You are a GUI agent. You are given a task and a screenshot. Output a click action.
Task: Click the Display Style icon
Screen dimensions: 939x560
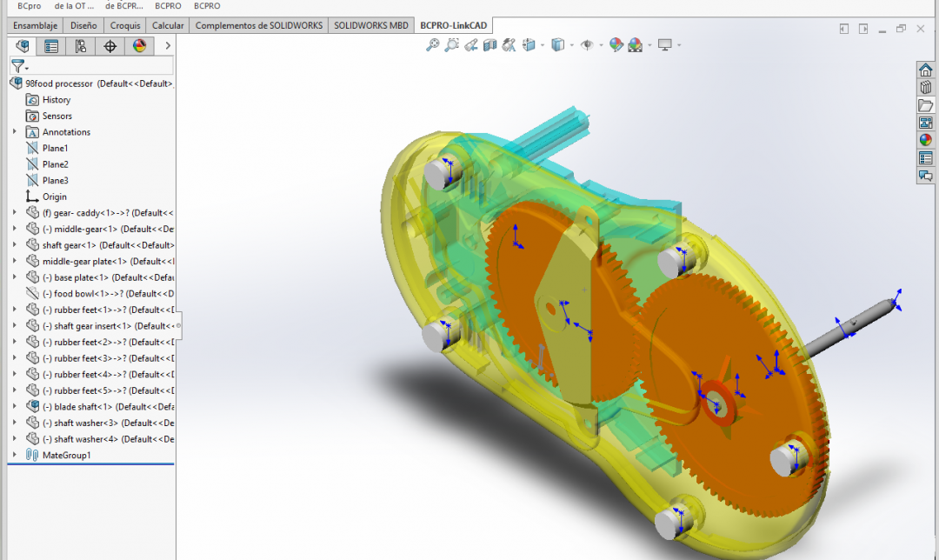[x=557, y=45]
